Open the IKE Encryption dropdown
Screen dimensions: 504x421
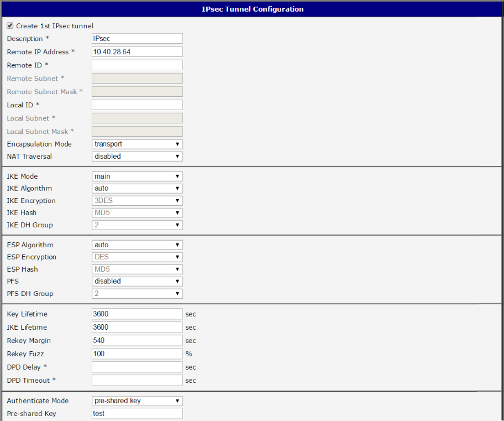click(x=137, y=201)
